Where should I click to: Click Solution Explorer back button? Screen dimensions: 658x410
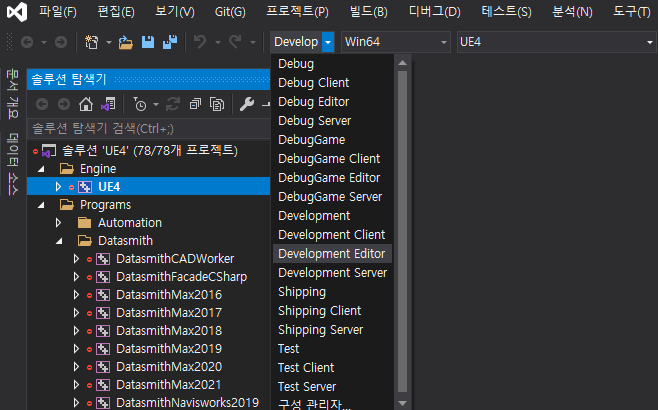click(x=42, y=104)
